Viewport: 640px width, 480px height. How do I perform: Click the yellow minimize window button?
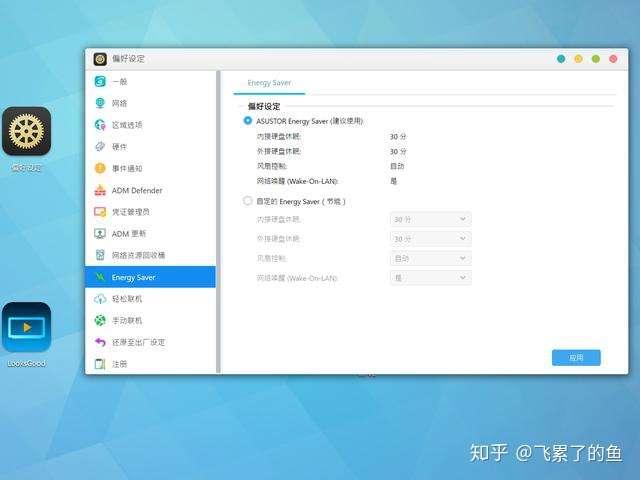(x=578, y=59)
